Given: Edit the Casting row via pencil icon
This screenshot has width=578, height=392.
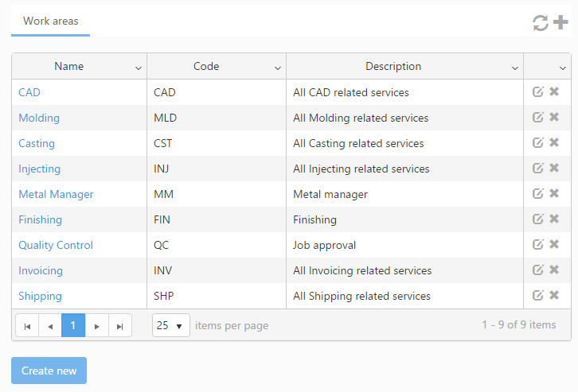Looking at the screenshot, I should [x=538, y=143].
